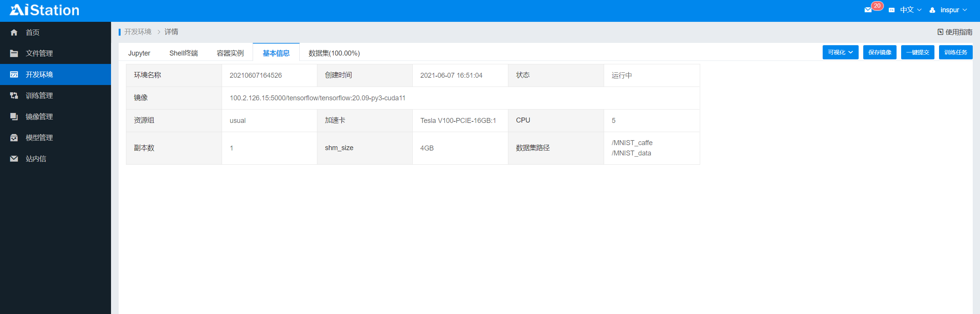980x314 pixels.
Task: Click the 训练任务 button
Action: [955, 52]
